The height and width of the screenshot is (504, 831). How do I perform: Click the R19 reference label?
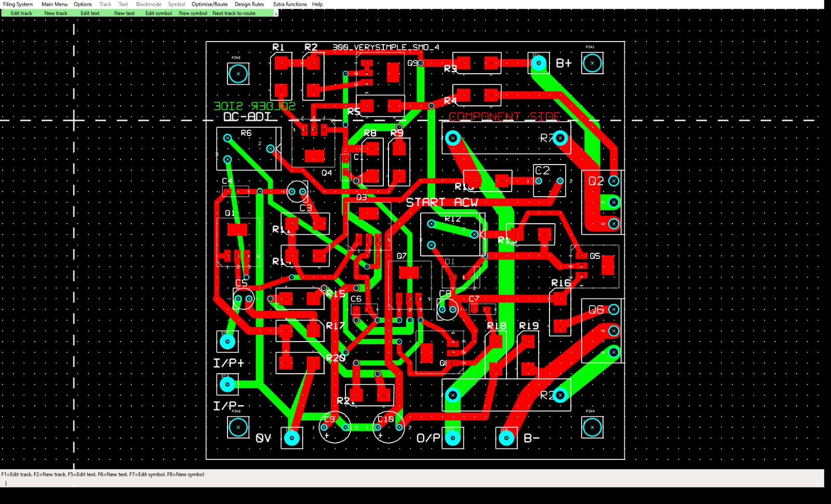529,325
